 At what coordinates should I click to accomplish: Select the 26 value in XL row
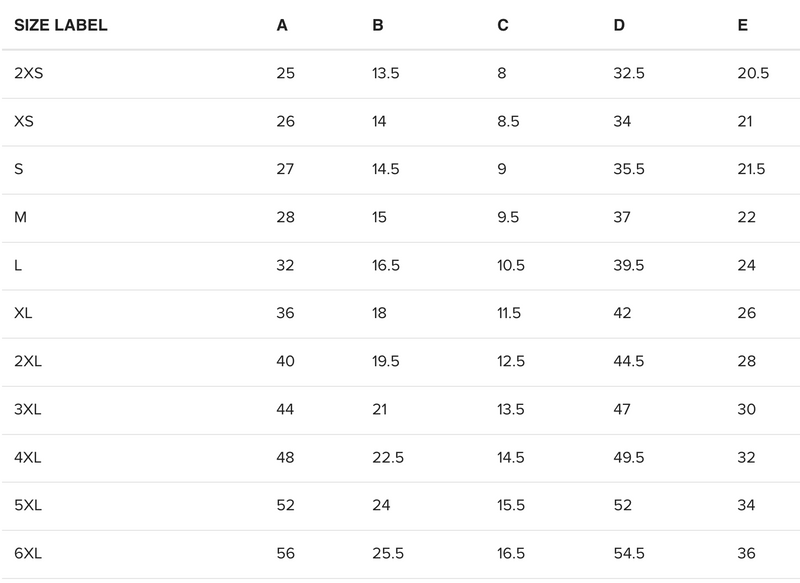[746, 314]
